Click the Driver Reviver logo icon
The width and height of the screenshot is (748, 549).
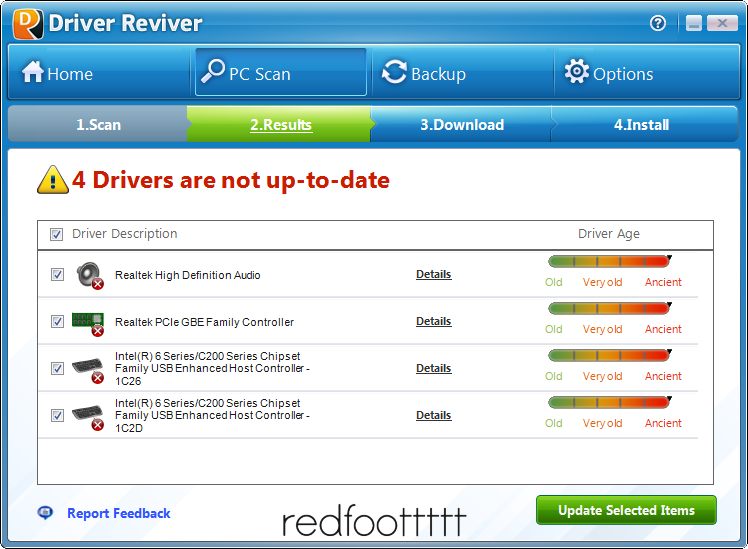28,23
